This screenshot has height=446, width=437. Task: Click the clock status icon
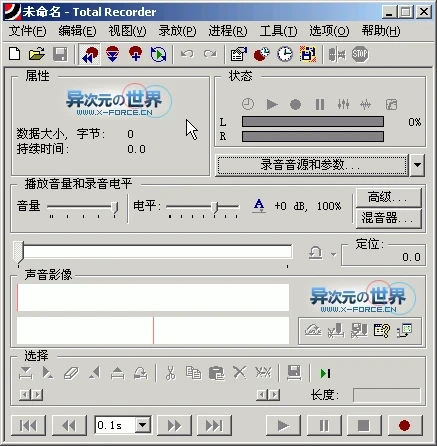click(x=248, y=104)
